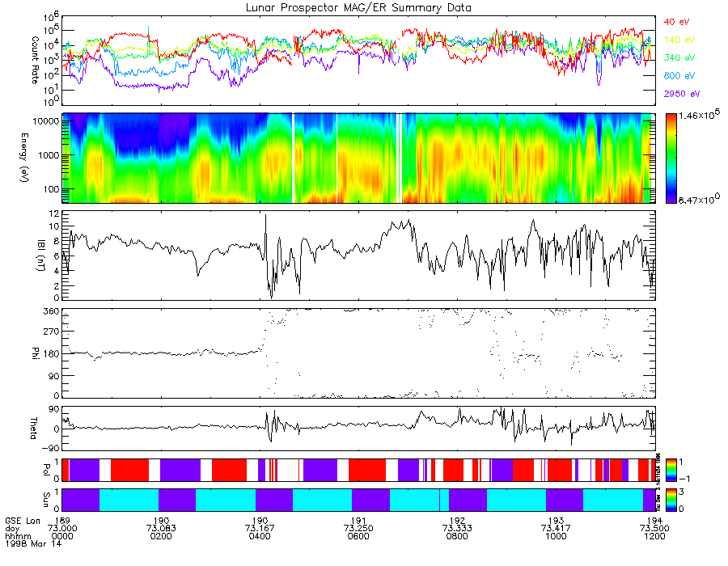Screen dimensions: 728x566
Task: Click the Sun color bar ranging 3 to 0
Action: pos(671,501)
